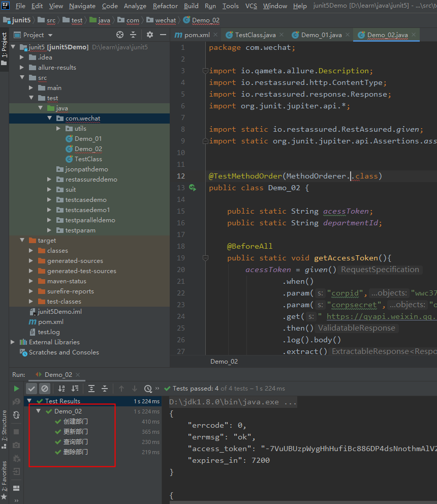Expand the utils package

(x=58, y=129)
